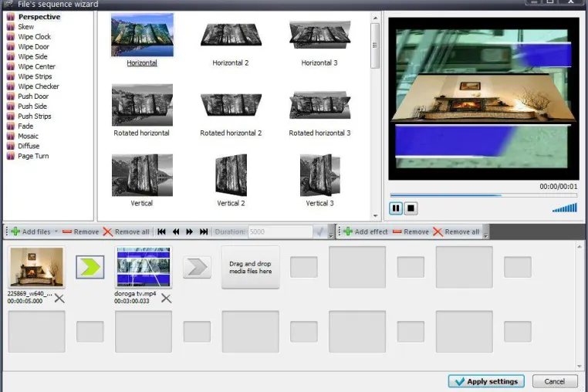Click the Duration input field
This screenshot has width=588, height=392.
point(280,231)
